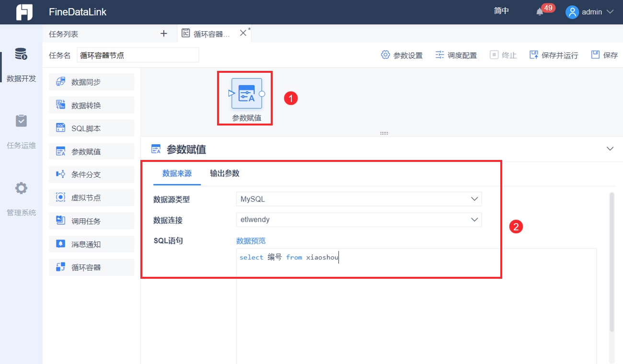
Task: Select 条件分支 in the node list
Action: coord(92,174)
